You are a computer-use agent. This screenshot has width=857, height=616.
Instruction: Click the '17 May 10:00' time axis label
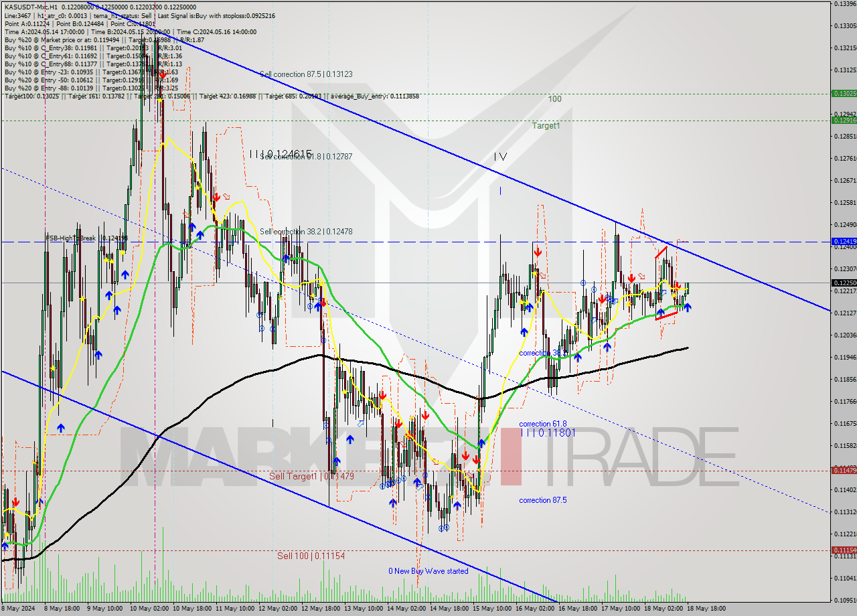pyautogui.click(x=621, y=609)
